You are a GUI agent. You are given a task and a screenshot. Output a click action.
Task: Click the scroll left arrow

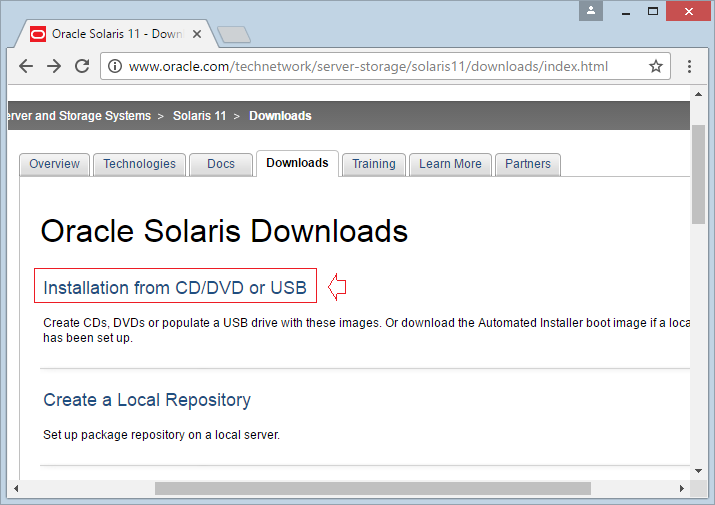(x=16, y=489)
